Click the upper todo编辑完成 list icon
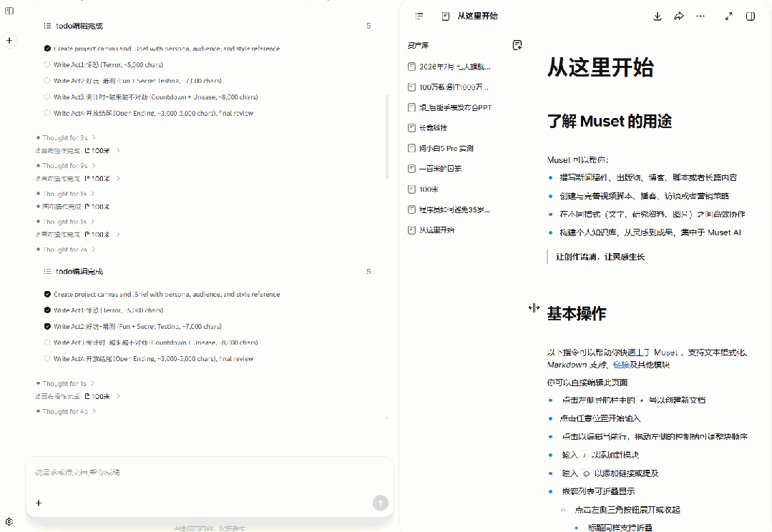Viewport: 772px width, 532px height. click(x=47, y=26)
